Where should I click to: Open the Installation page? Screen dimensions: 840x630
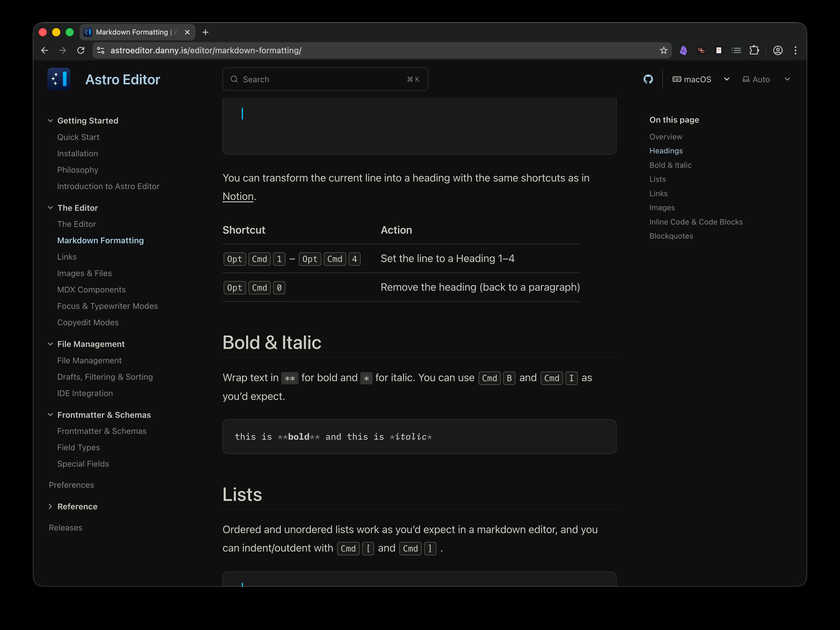[x=78, y=153]
